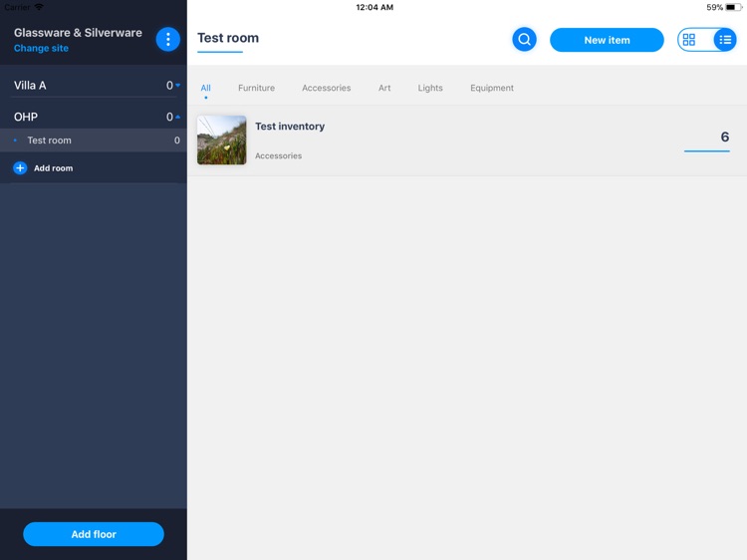Click the Accessories label under Test inventory
This screenshot has height=560, width=747.
(278, 155)
